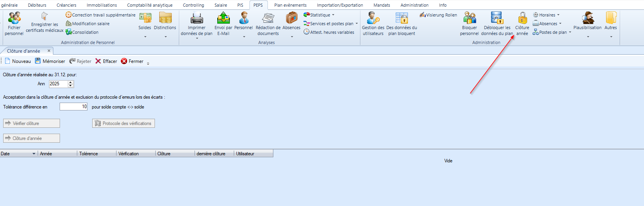Image resolution: width=644 pixels, height=206 pixels.
Task: Open the Immobilisations tab
Action: (102, 5)
